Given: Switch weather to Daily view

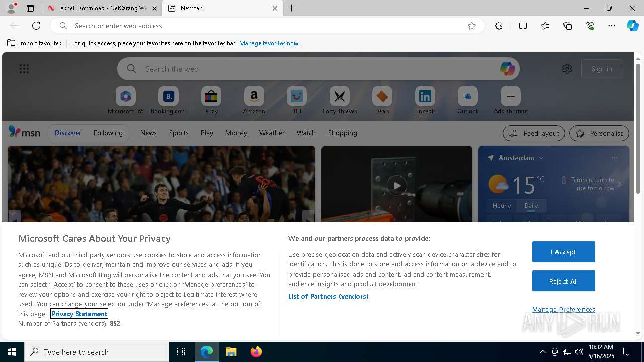Looking at the screenshot, I should pos(531,206).
